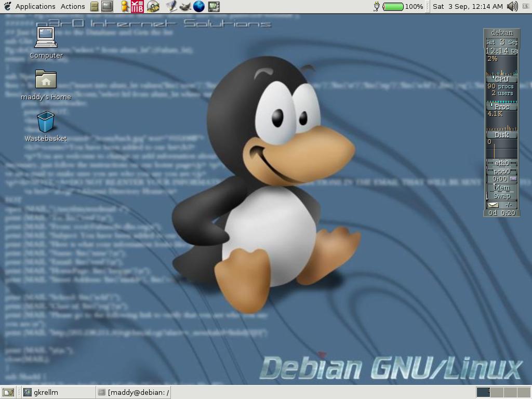Launch the terminal monitor icon in panel
This screenshot has height=399, width=532.
pos(108,6)
